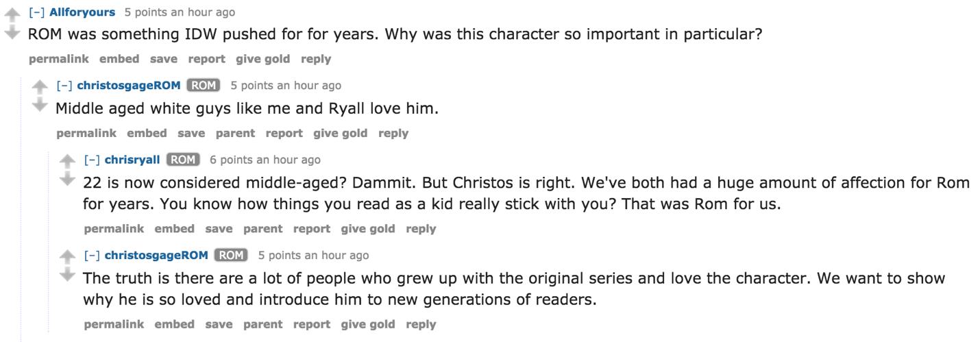
Task: Downvote chrisryall's comment about middle-aged
Action: point(67,179)
